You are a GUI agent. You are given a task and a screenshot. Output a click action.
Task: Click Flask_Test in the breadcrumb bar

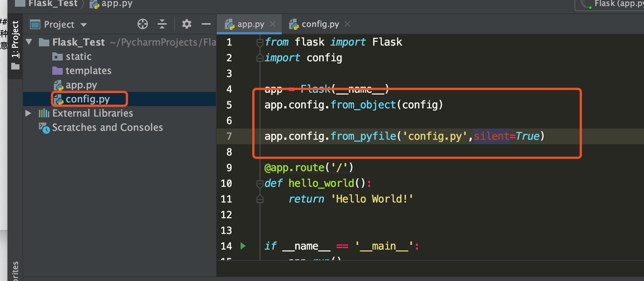pos(53,4)
